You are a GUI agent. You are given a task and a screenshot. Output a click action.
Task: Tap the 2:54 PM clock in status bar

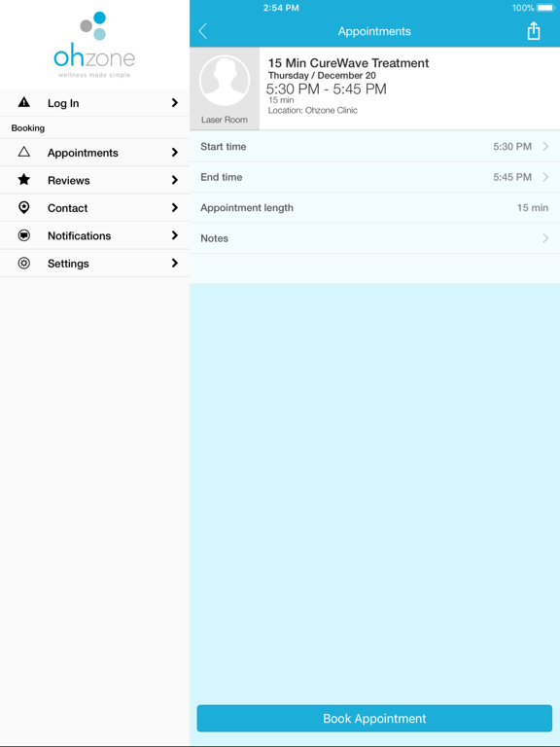click(281, 8)
